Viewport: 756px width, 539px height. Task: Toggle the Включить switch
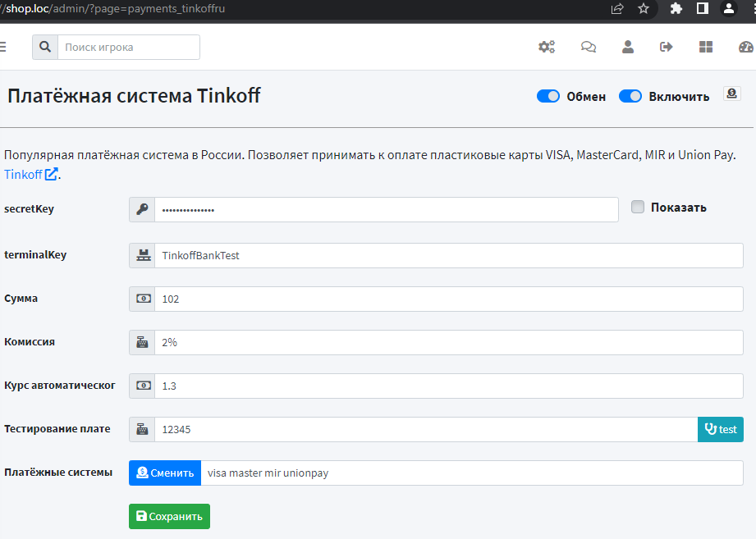tap(630, 96)
